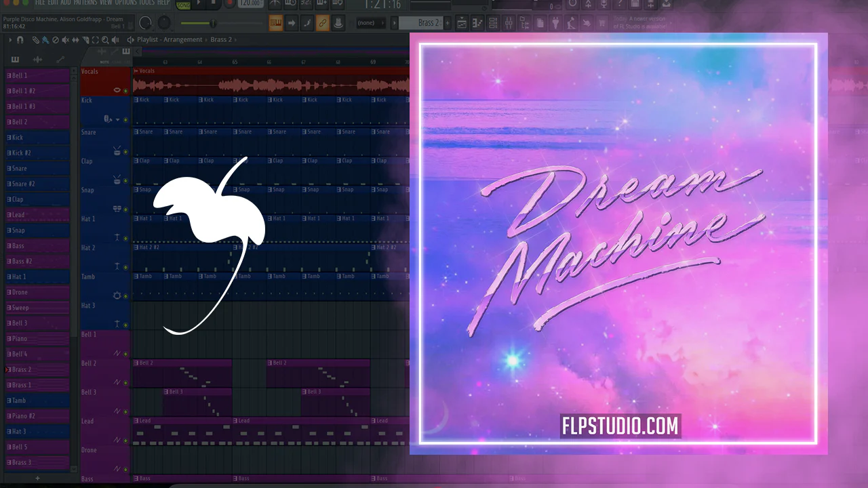Switch to SONG mode
This screenshot has width=868, height=488.
183,5
